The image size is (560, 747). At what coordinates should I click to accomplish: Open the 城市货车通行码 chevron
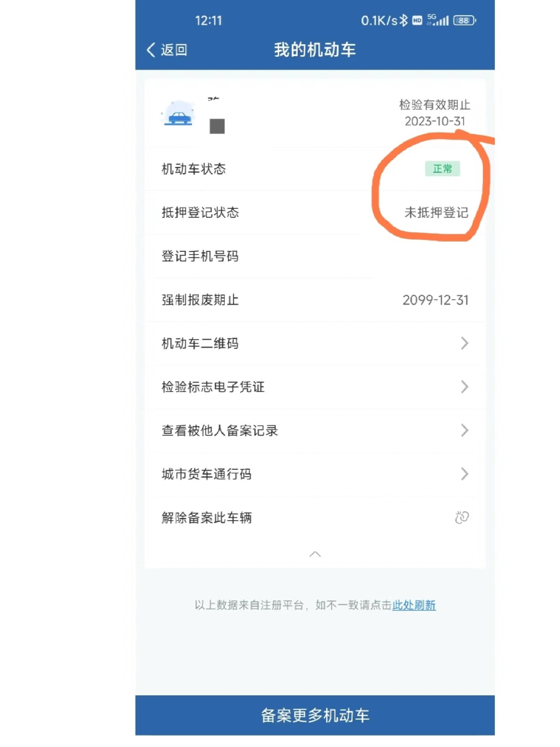(x=464, y=474)
